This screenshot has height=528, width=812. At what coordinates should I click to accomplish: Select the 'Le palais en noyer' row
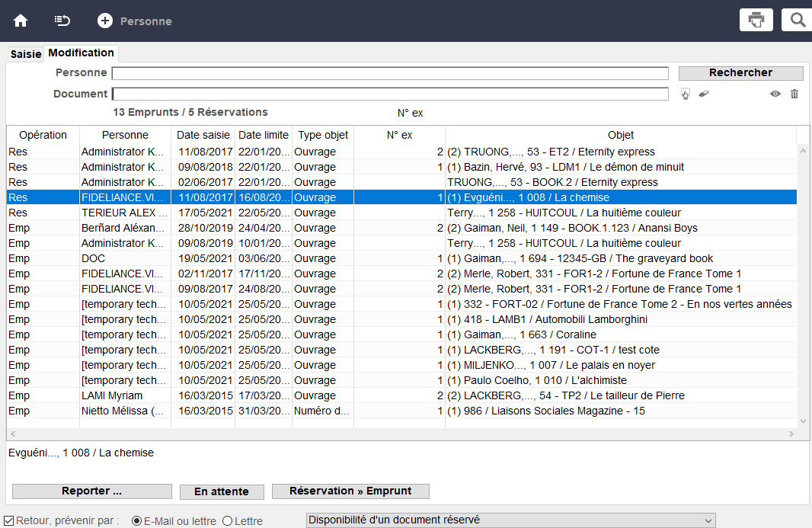401,365
